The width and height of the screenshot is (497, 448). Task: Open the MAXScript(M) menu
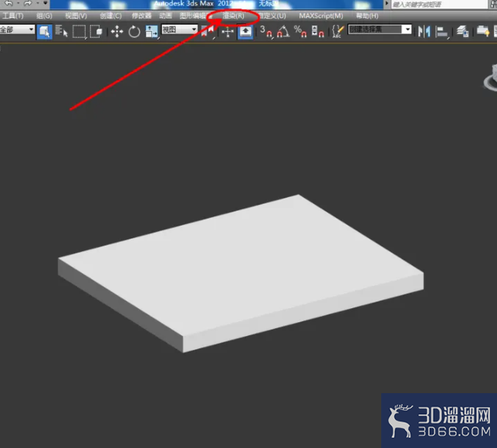click(321, 15)
